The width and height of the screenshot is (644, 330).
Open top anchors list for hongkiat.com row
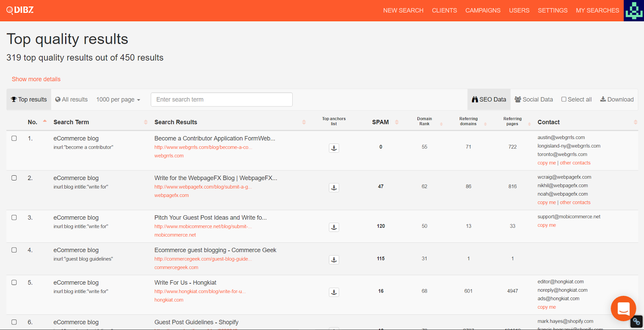click(x=334, y=292)
